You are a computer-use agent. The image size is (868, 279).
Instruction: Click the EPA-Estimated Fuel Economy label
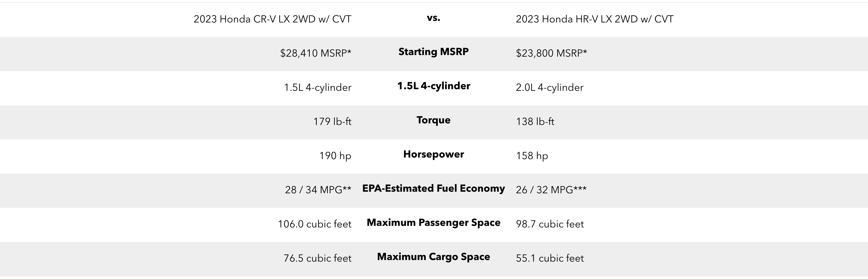(x=433, y=188)
